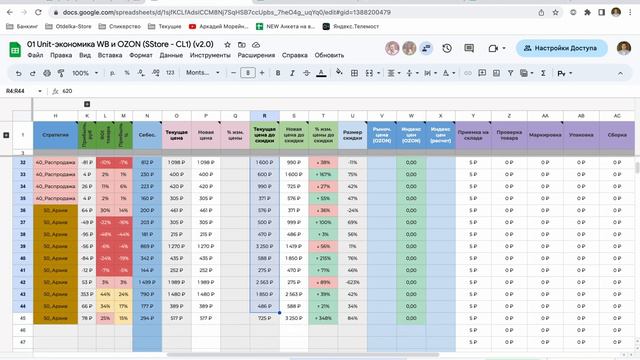This screenshot has width=640, height=360.
Task: Select the cell showing -623%
Action: pos(353,282)
